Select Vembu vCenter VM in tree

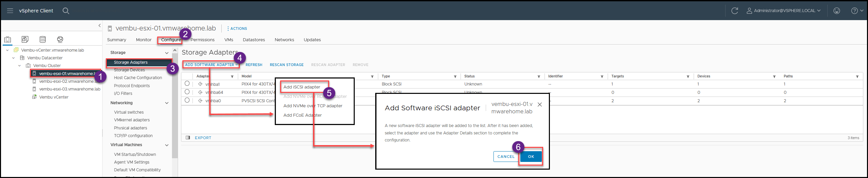pyautogui.click(x=53, y=97)
